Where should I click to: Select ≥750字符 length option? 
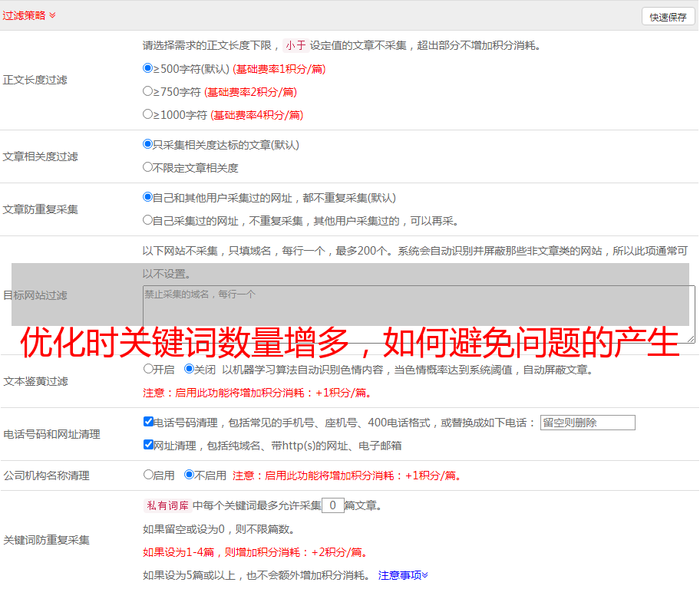[148, 91]
